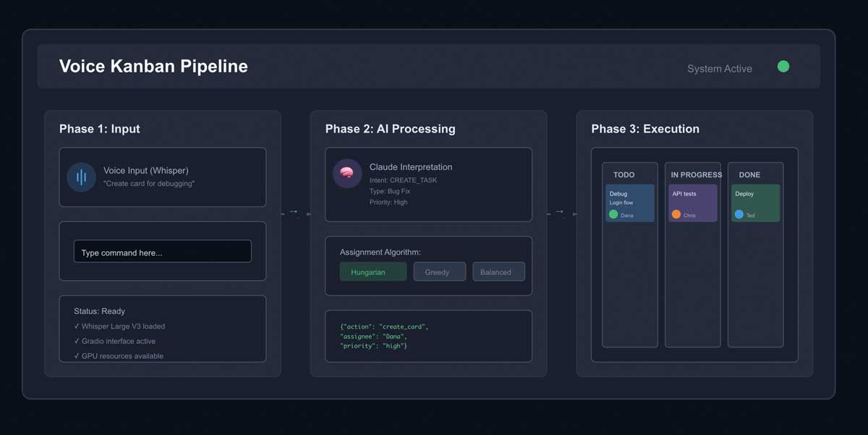Click the Claude Interpretation brain icon
Screen dimensions: 868x435
click(346, 174)
